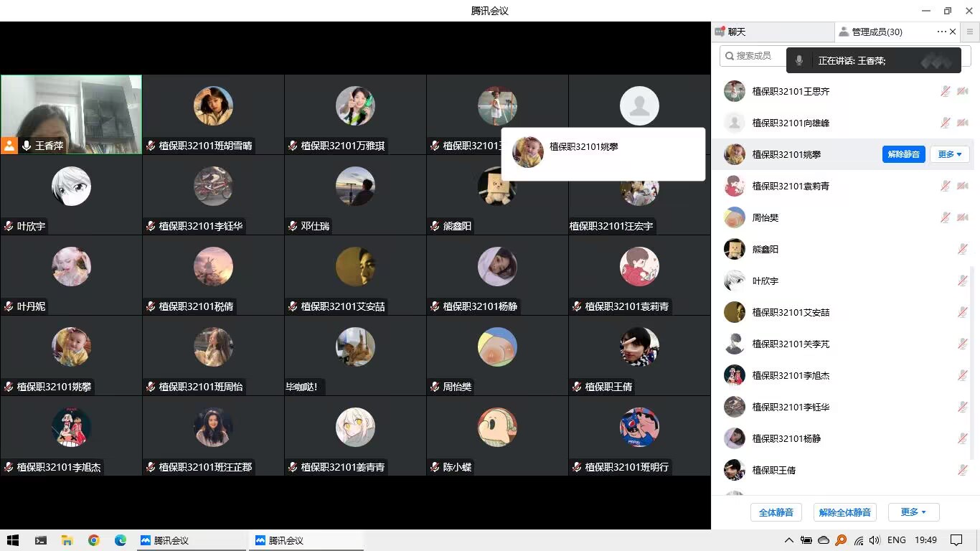Select the 管理成员(30) tab

[x=877, y=32]
